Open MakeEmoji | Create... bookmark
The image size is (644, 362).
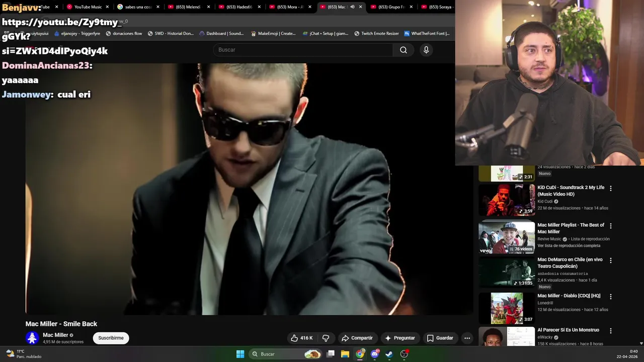(x=273, y=34)
